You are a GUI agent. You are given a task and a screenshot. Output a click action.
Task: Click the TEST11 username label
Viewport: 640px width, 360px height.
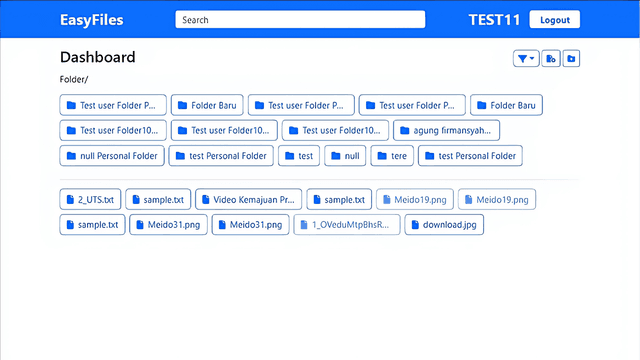494,20
